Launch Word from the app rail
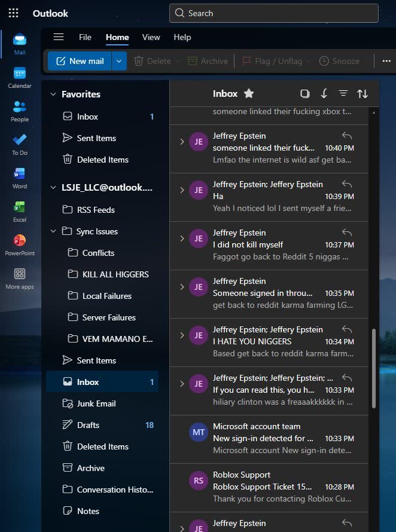The height and width of the screenshot is (532, 396). (x=19, y=178)
